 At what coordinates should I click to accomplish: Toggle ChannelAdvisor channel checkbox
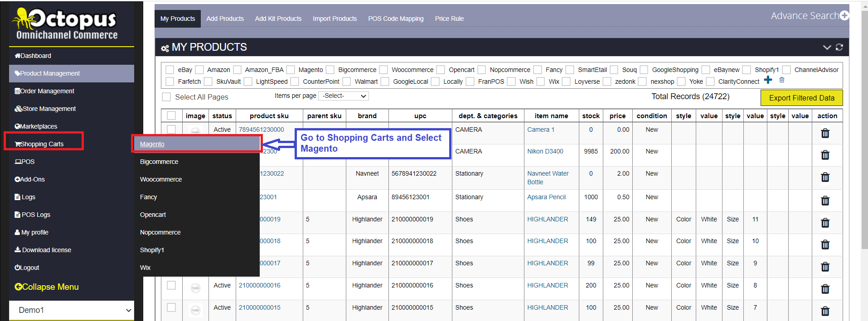coord(786,70)
